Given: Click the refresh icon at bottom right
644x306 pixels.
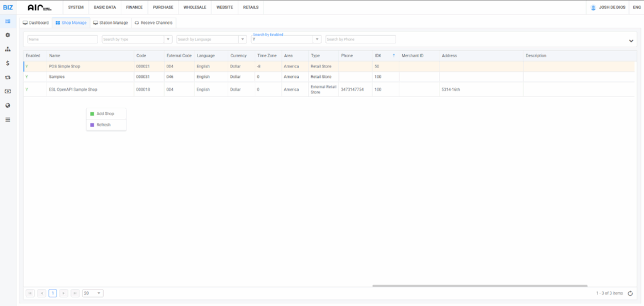Looking at the screenshot, I should point(630,293).
